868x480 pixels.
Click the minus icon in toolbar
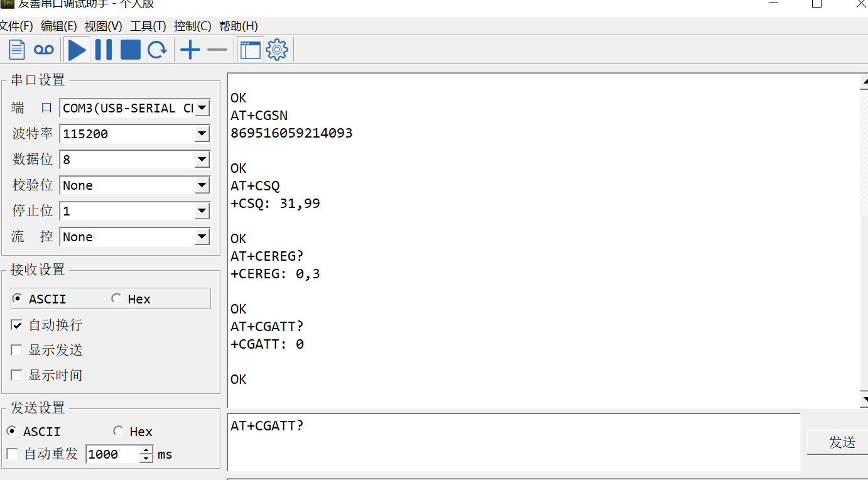217,50
